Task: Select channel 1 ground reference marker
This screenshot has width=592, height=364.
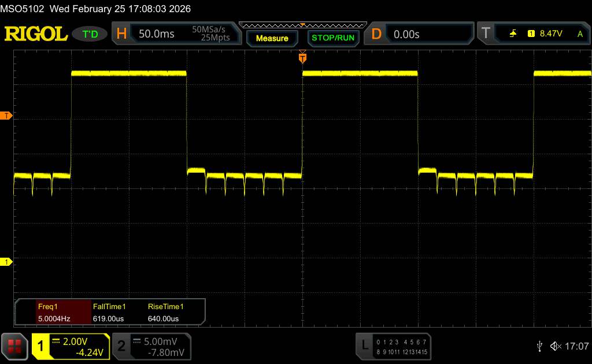Action: (x=6, y=262)
